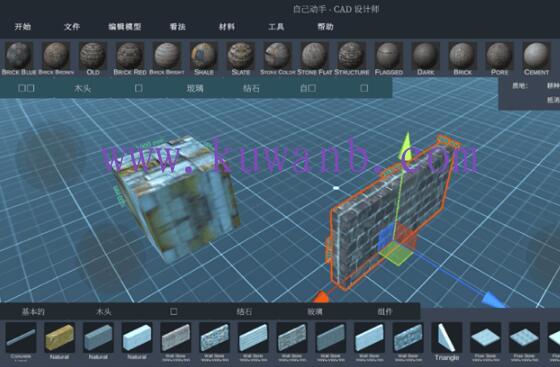This screenshot has width=560, height=367.
Task: Open the 组件 component category tab
Action: click(x=385, y=312)
